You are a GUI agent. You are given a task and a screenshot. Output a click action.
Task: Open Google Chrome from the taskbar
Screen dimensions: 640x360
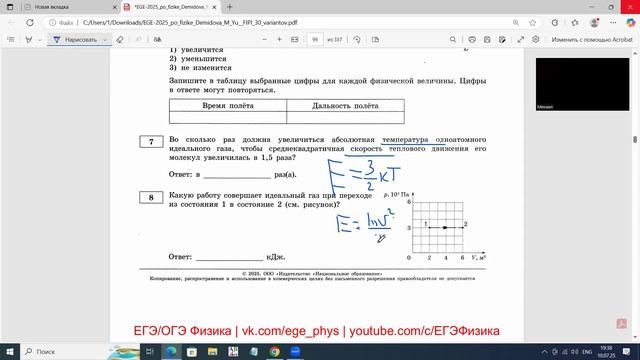[275, 351]
